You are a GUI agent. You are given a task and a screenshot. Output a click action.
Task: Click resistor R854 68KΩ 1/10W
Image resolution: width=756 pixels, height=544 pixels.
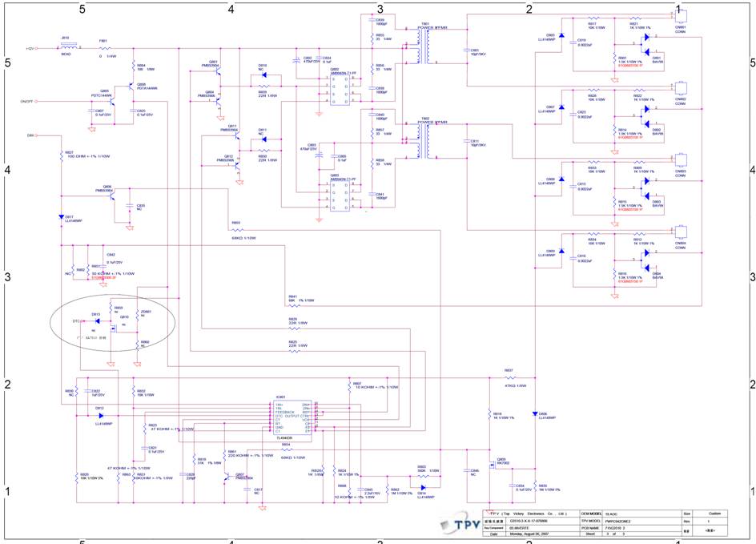287,450
